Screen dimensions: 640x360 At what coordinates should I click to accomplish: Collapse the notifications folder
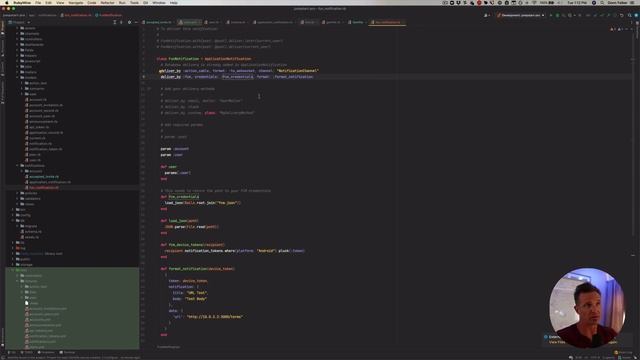tap(18, 165)
